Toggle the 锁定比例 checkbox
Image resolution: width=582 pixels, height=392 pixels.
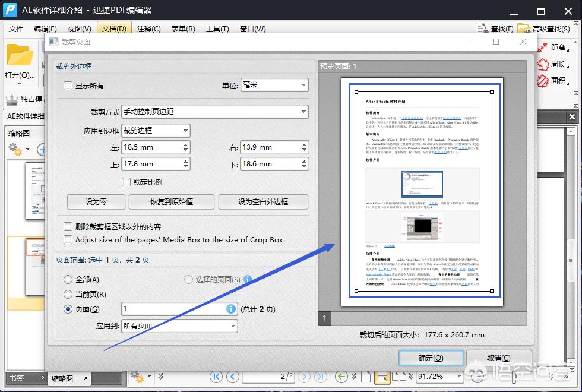pos(126,182)
